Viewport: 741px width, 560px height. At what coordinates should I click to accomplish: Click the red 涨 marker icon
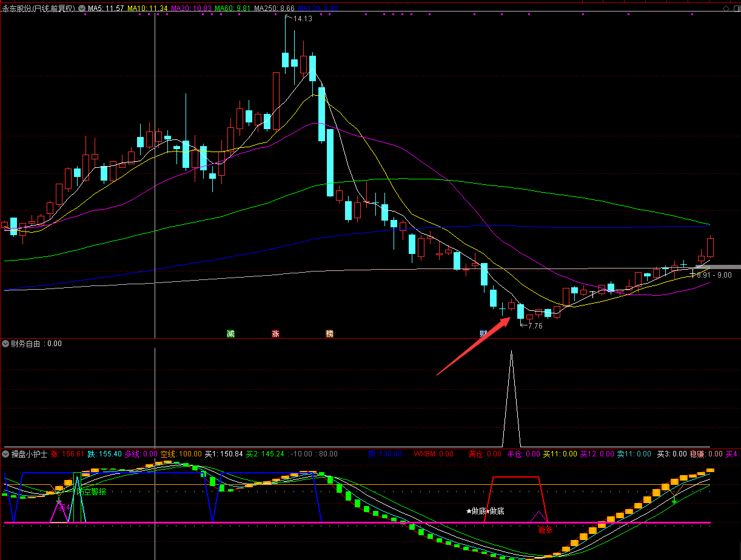pos(275,333)
